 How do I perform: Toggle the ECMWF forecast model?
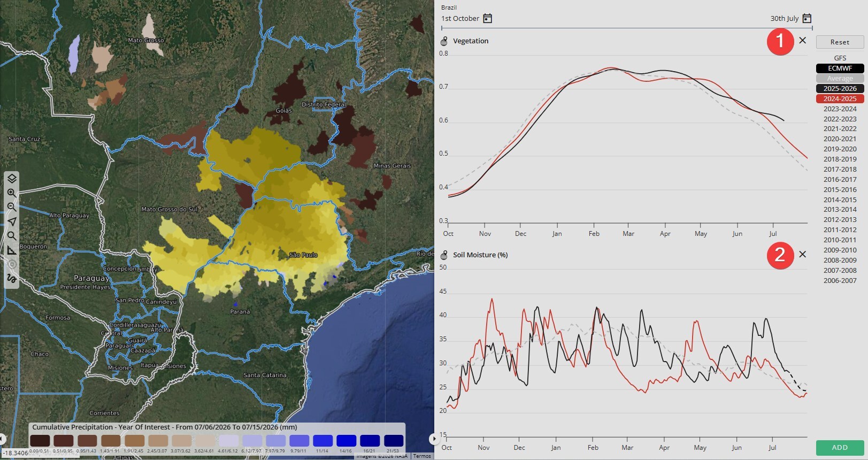click(x=840, y=68)
